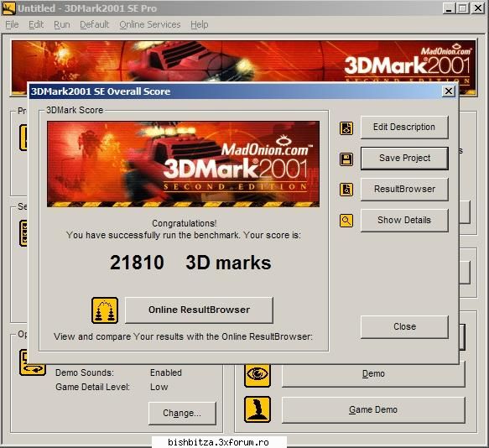This screenshot has width=489, height=448.
Task: Click the 3DMark2001 Second Edition banner image
Action: pos(183,164)
